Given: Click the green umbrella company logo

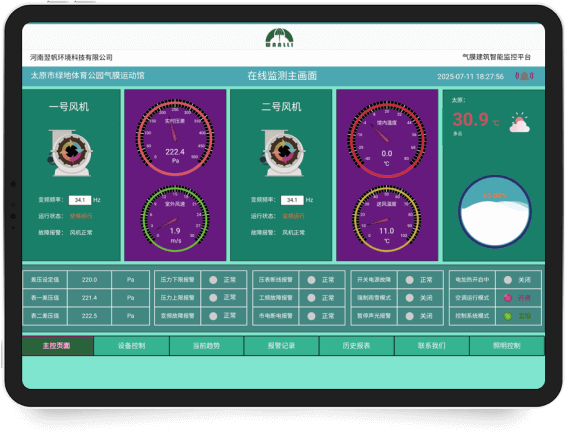Looking at the screenshot, I should pyautogui.click(x=279, y=38).
